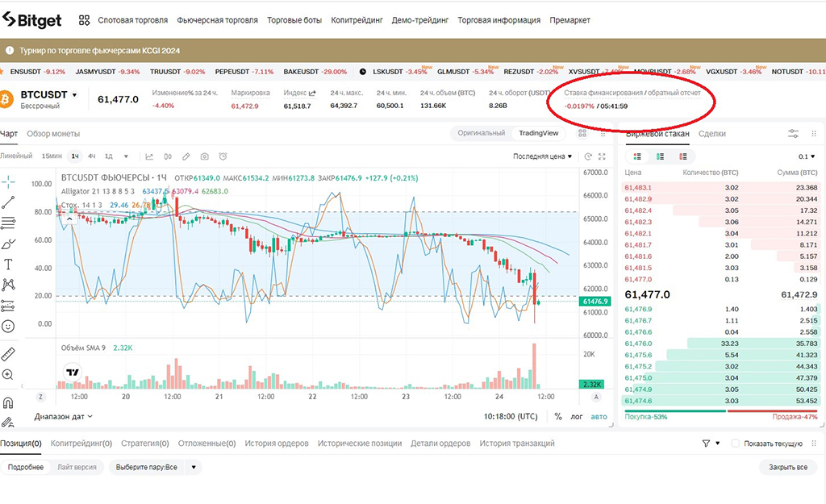
Task: Select the crosshair cursor tool
Action: click(8, 181)
